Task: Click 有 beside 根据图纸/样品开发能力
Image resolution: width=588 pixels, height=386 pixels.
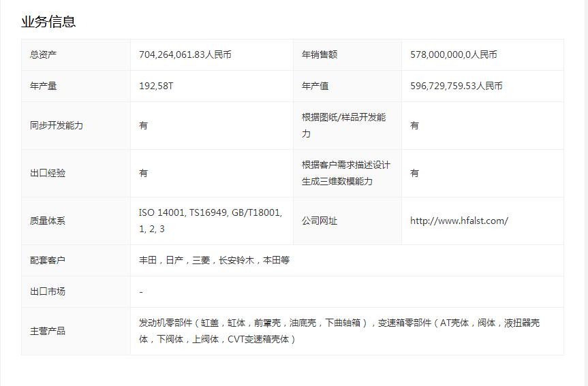Action: point(414,125)
